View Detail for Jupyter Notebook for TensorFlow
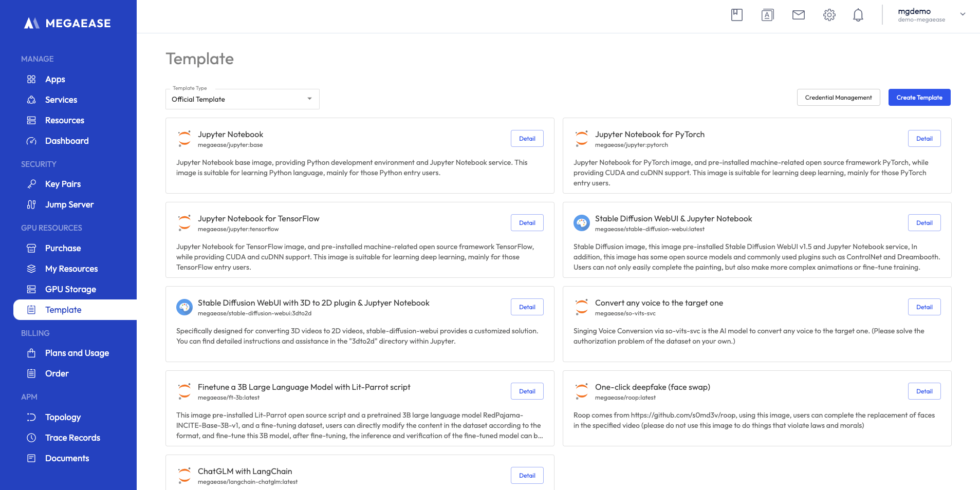Viewport: 980px width, 490px height. (527, 223)
